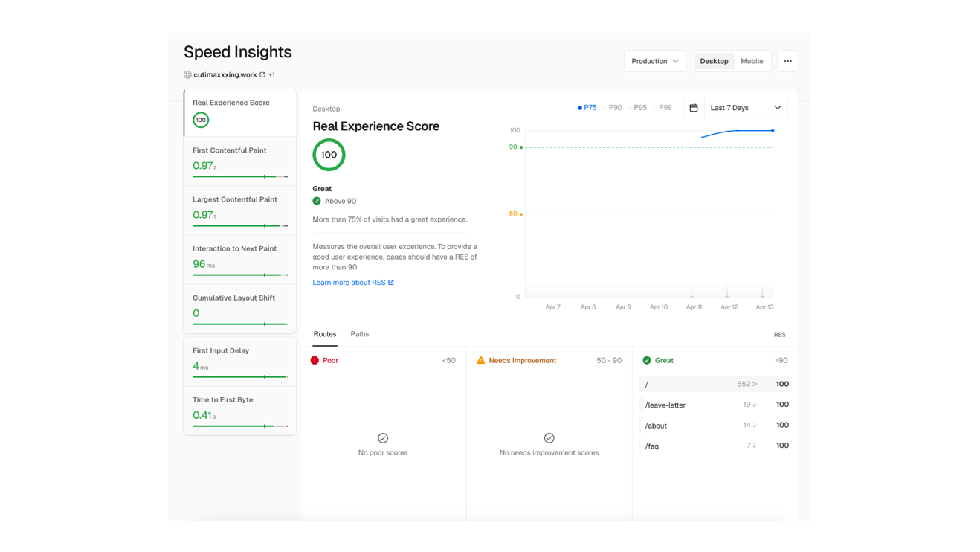
Task: Click the Cumulative Layout Shift progress bar
Action: point(240,324)
